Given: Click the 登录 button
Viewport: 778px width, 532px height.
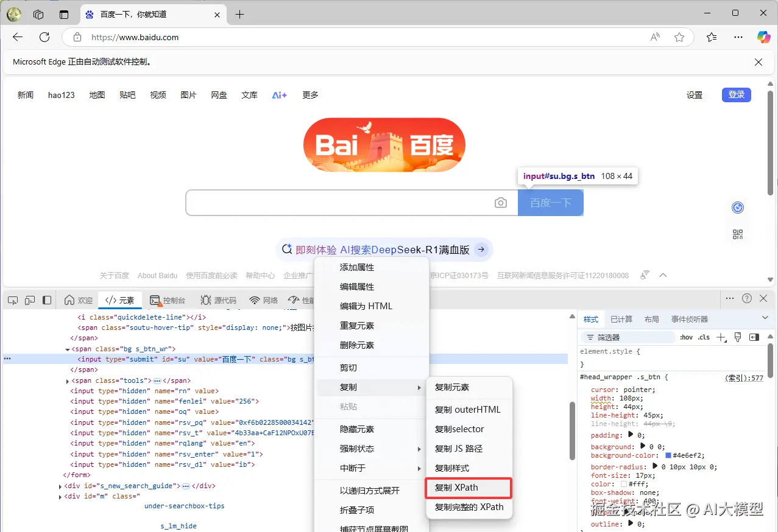Looking at the screenshot, I should click(x=737, y=94).
